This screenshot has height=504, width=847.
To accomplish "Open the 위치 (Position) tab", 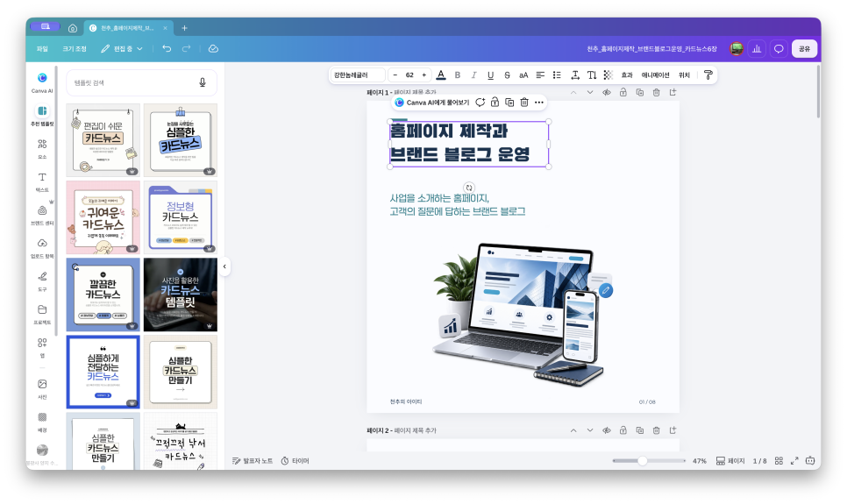I will click(684, 75).
